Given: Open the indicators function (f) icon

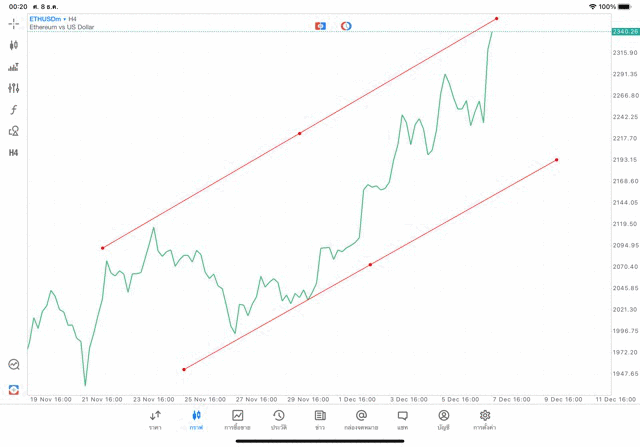Looking at the screenshot, I should [14, 110].
